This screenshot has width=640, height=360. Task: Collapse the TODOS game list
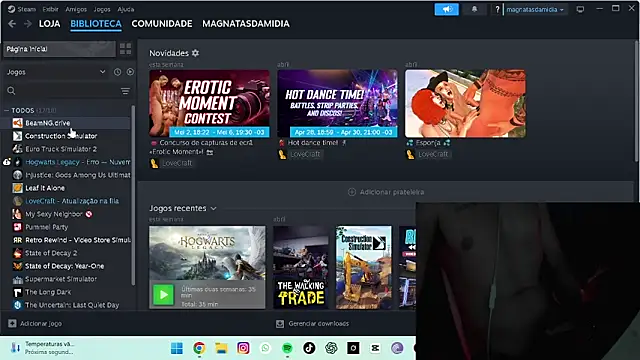[6, 111]
